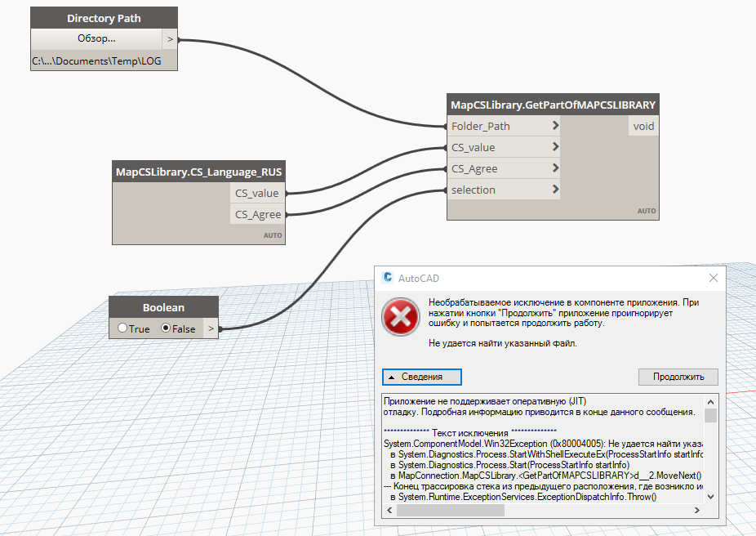The width and height of the screenshot is (756, 536).
Task: Select the True radio button
Action: point(122,328)
